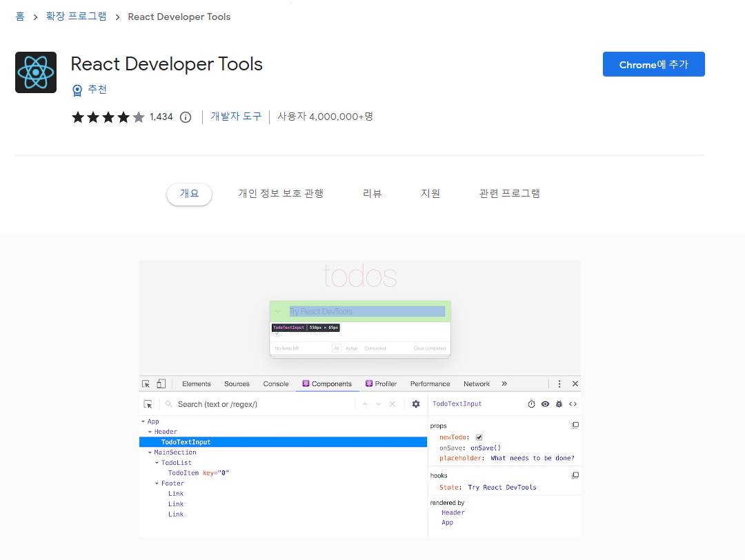Click App in rendered by list
Screen dimensions: 745x560
point(447,523)
